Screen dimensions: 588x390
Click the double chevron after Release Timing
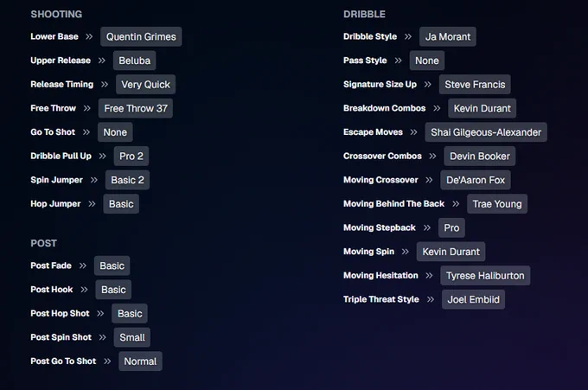pyautogui.click(x=105, y=85)
